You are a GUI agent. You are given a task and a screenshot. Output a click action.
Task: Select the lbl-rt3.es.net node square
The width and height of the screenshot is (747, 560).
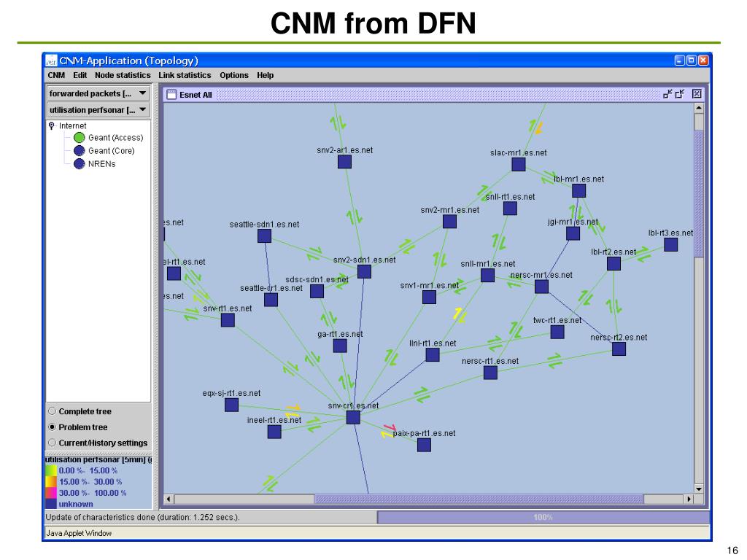point(671,245)
